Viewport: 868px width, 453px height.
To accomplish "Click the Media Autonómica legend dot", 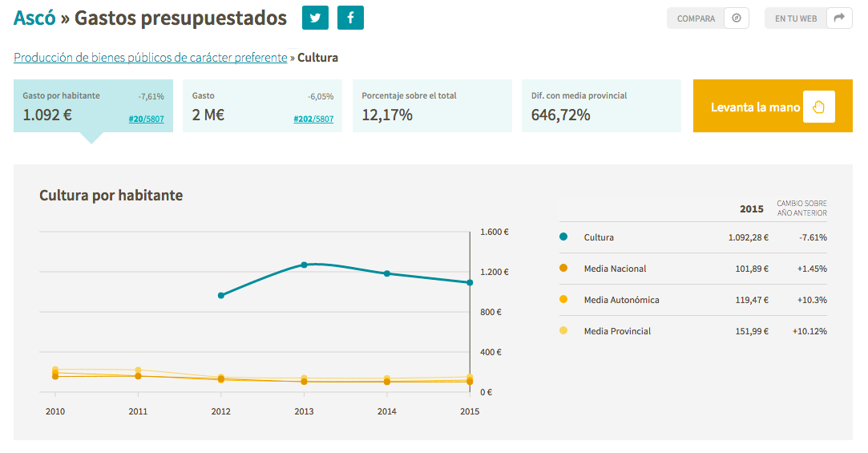I will click(563, 299).
